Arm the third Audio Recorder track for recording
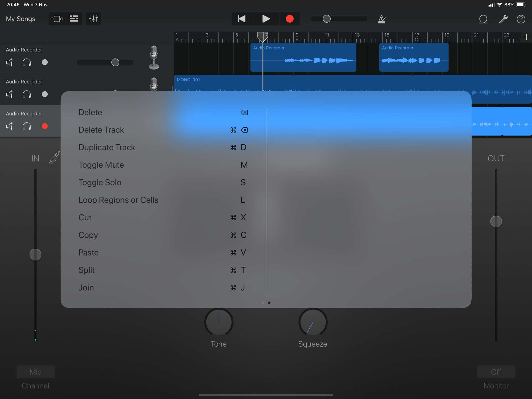The image size is (532, 399). (x=44, y=126)
